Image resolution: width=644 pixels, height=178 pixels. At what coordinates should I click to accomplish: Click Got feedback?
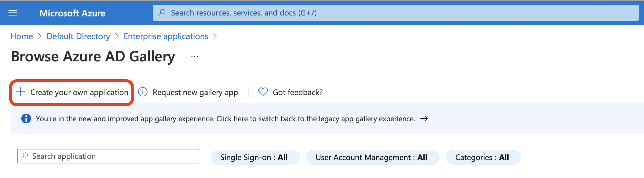pyautogui.click(x=298, y=92)
